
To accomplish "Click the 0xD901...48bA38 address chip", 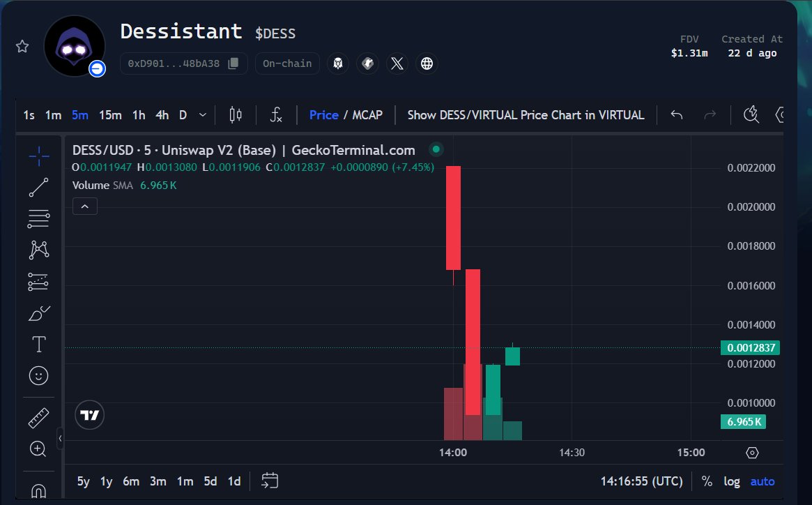I will [x=184, y=63].
